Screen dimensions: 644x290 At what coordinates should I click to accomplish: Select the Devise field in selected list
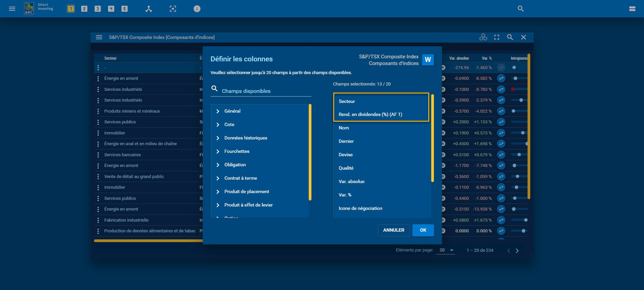[346, 155]
